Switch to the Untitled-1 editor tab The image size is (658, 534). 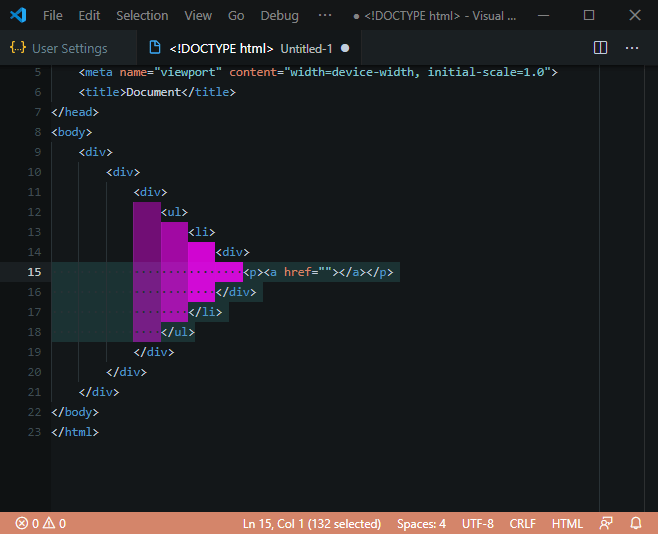(x=249, y=49)
